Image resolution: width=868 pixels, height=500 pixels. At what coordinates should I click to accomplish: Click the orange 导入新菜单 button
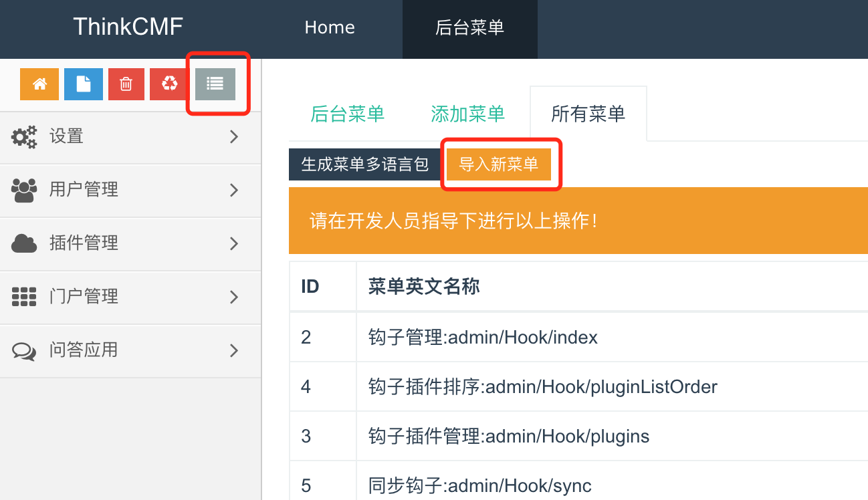(498, 164)
